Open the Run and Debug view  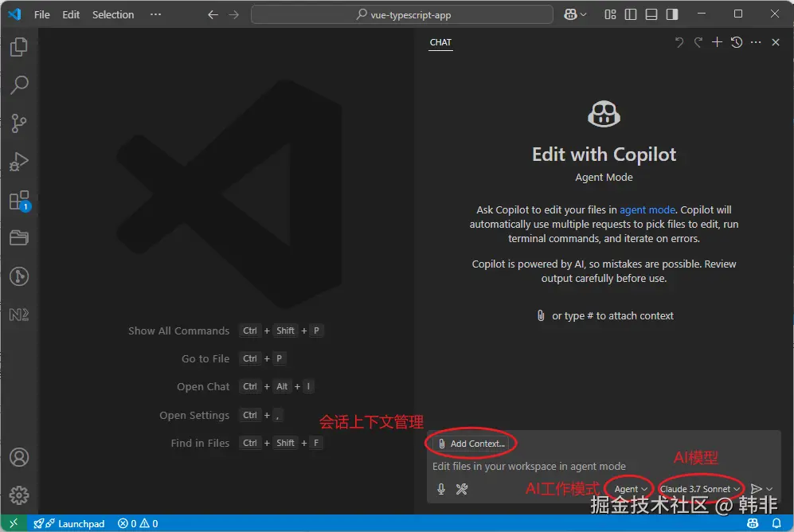click(x=19, y=162)
